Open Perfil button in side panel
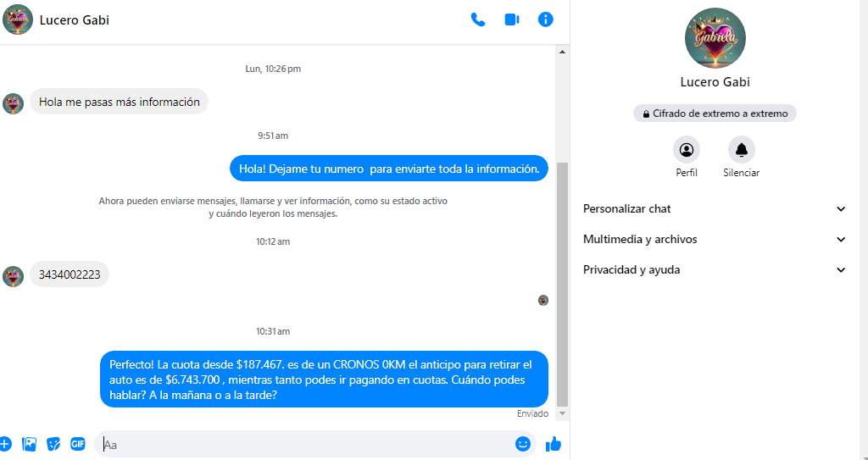Viewport: 868px width, 460px height. (x=687, y=158)
